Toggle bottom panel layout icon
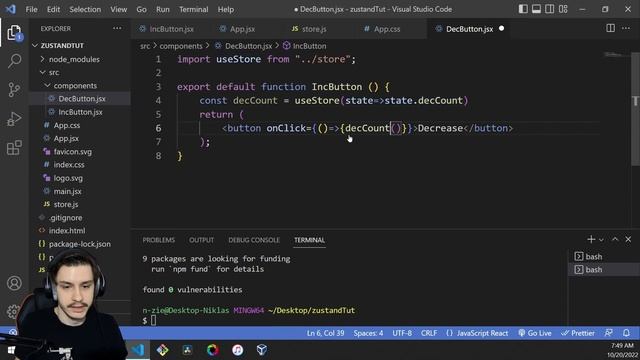This screenshot has height=360, width=640. [536, 9]
